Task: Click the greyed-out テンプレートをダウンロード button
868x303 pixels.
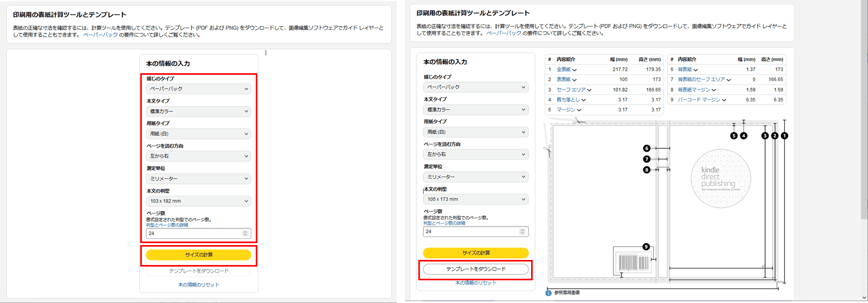Action: pos(199,271)
